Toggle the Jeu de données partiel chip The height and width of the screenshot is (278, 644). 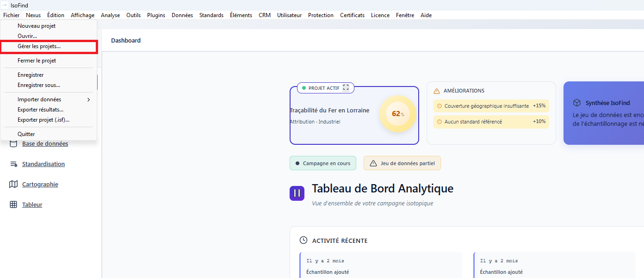402,163
